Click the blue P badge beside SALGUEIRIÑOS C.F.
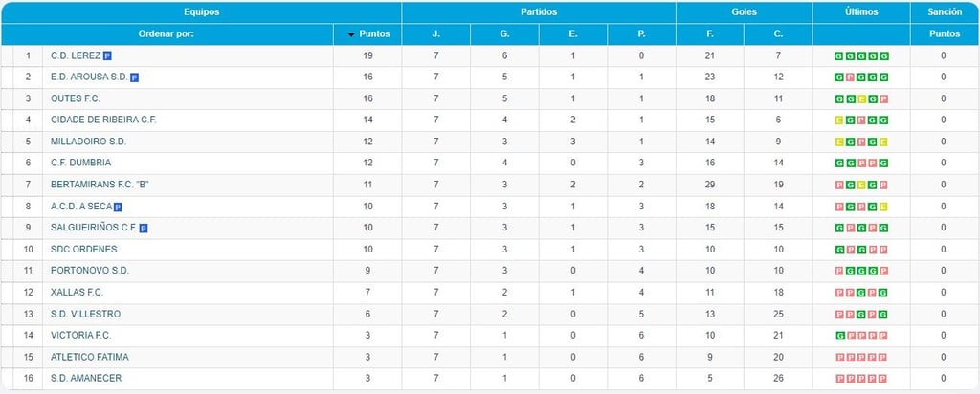The image size is (980, 394). (144, 229)
